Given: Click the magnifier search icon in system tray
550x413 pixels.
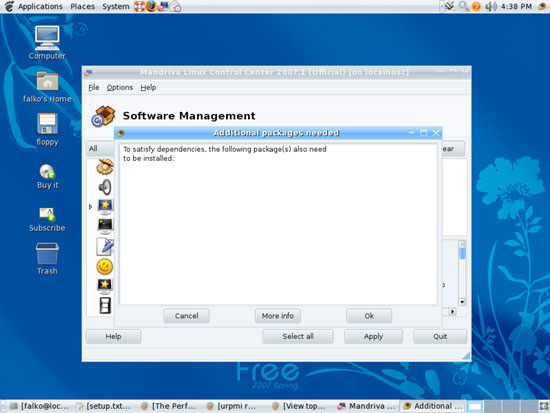Looking at the screenshot, I should tap(463, 6).
